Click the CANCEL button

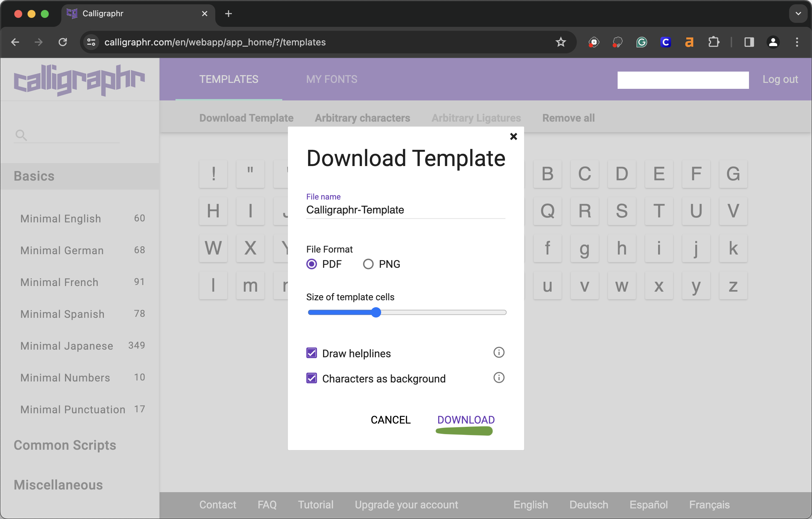click(391, 420)
